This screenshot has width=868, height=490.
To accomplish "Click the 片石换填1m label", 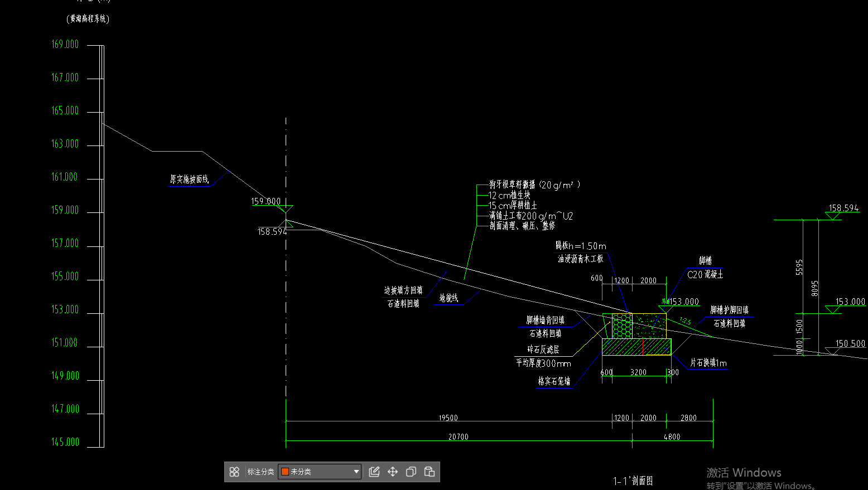I will click(x=708, y=363).
